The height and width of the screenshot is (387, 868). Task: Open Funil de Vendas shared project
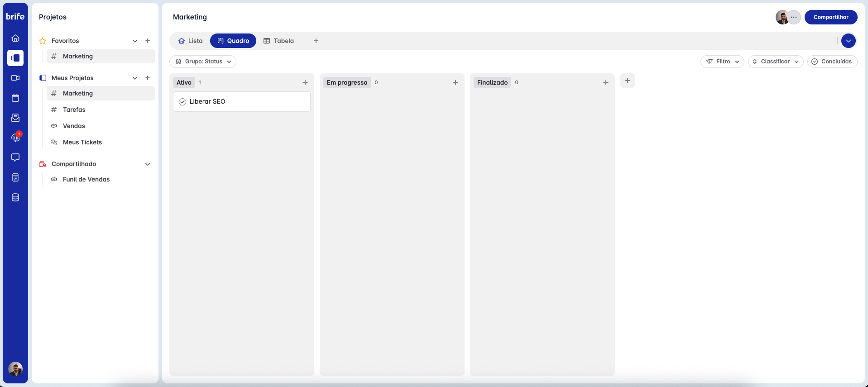click(101, 179)
